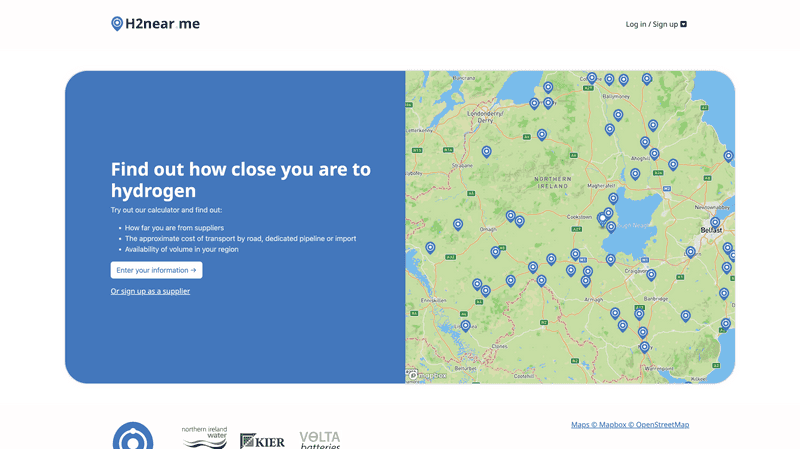The width and height of the screenshot is (800, 449).
Task: Click the Northern Ireland Water logo
Action: pos(205,437)
